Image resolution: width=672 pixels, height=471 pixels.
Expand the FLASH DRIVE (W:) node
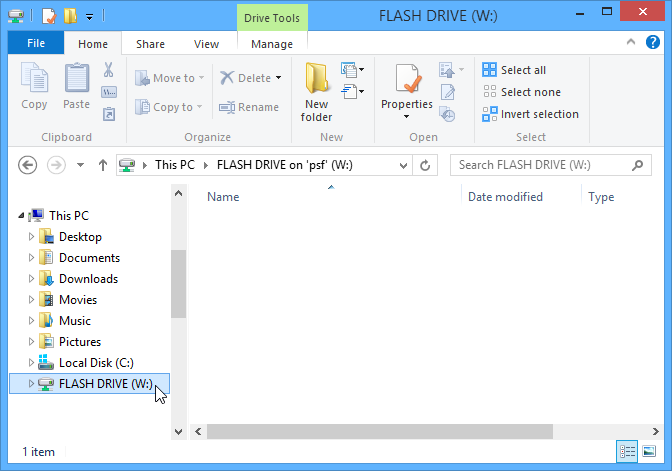pos(31,384)
